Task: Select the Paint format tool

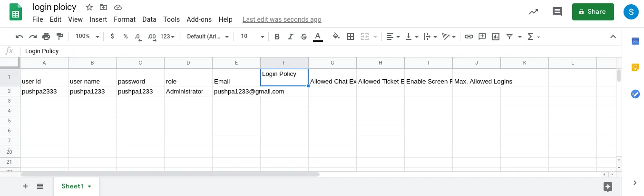Action: pos(59,37)
